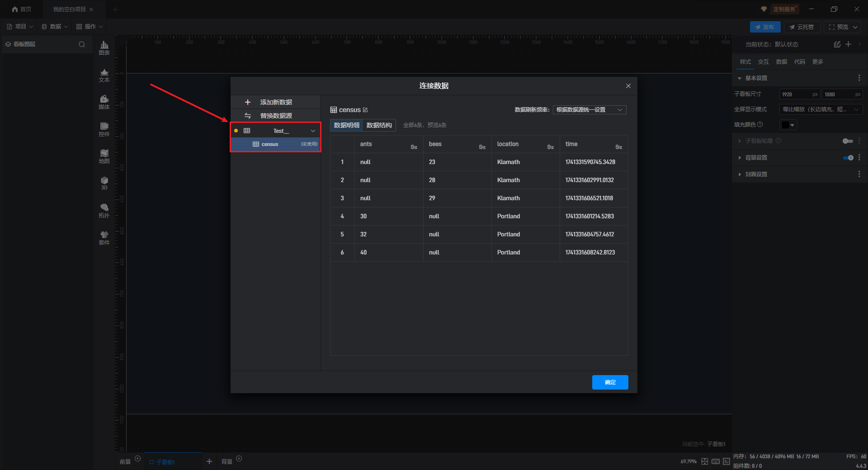Click the add new data plus icon

coord(247,102)
